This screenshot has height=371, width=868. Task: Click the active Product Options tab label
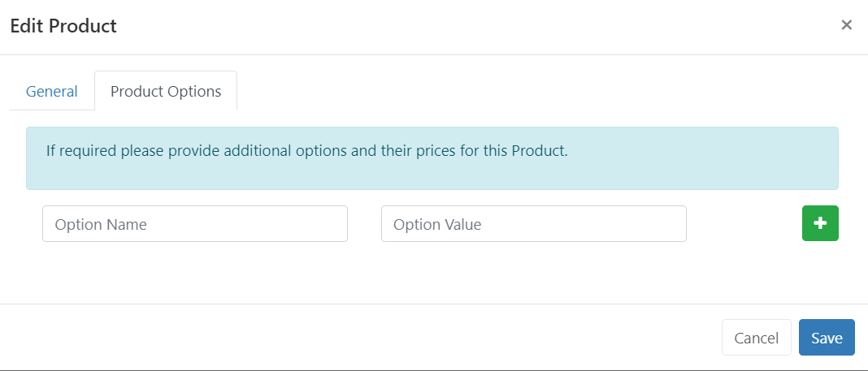point(166,91)
